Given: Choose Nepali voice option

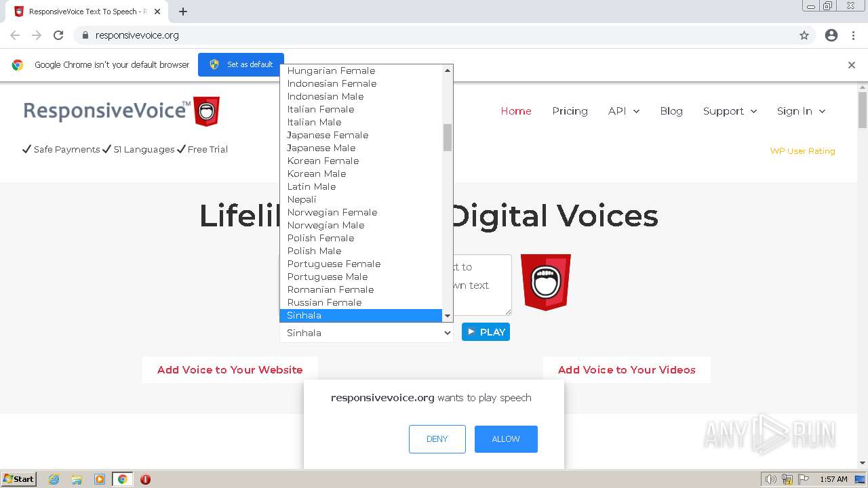Looking at the screenshot, I should point(361,199).
